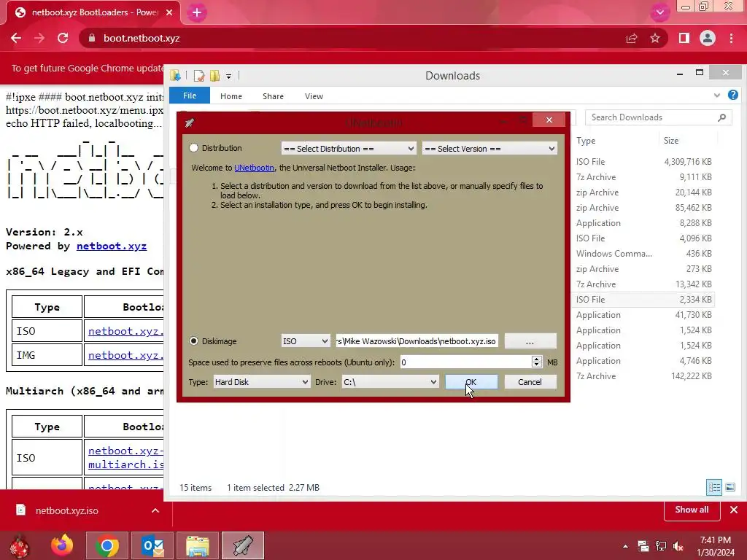Screen dimensions: 747x560
Task: Click the netboot.xyz link after Powered by
Action: coord(112,246)
